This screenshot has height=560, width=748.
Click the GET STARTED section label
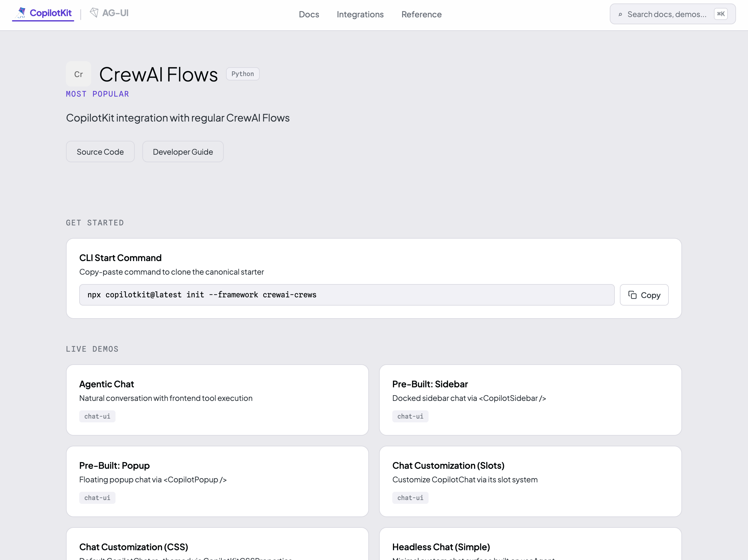(x=95, y=223)
